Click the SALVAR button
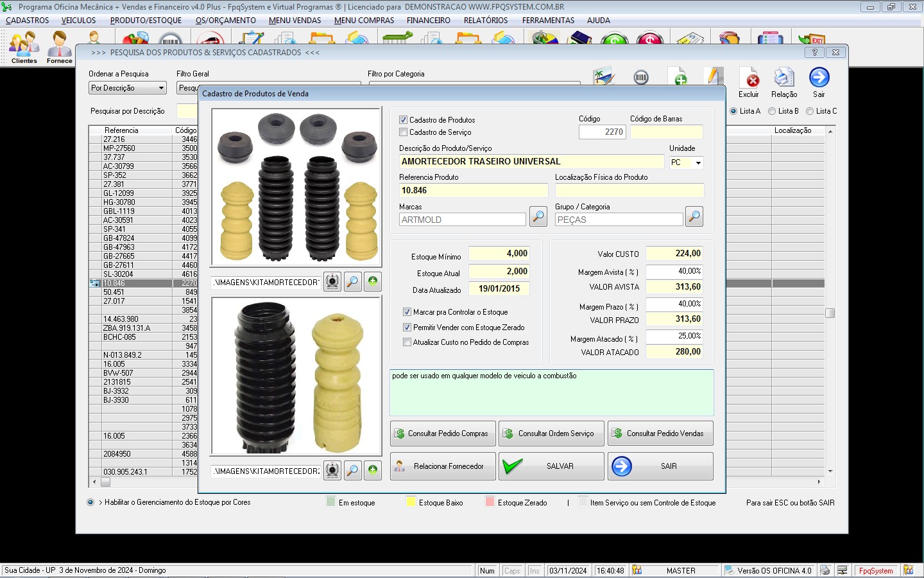Viewport: 924px width, 578px height. [551, 466]
